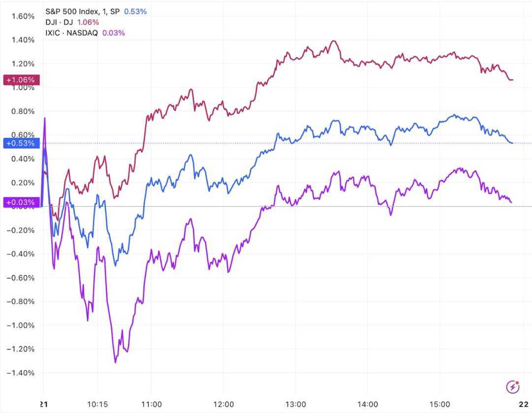532x413 pixels.
Task: Click the red +1.06% axis price tag
Action: pyautogui.click(x=21, y=80)
